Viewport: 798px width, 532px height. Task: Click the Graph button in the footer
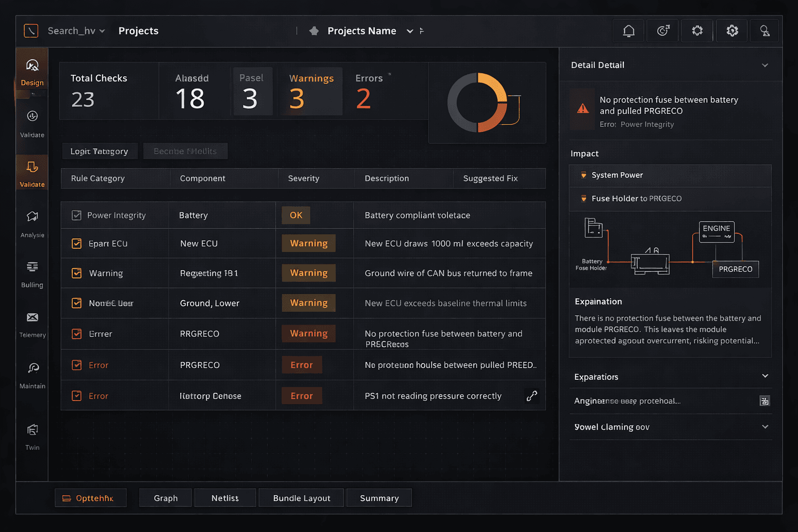pos(165,497)
